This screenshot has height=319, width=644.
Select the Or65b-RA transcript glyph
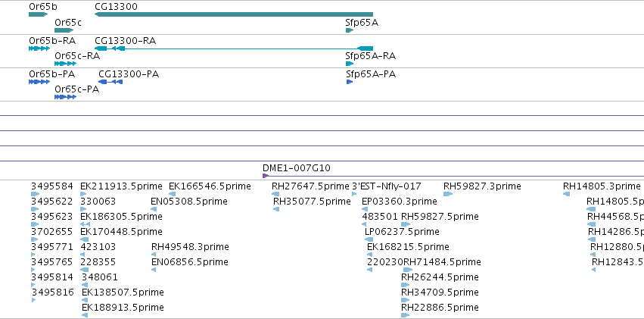(39, 48)
